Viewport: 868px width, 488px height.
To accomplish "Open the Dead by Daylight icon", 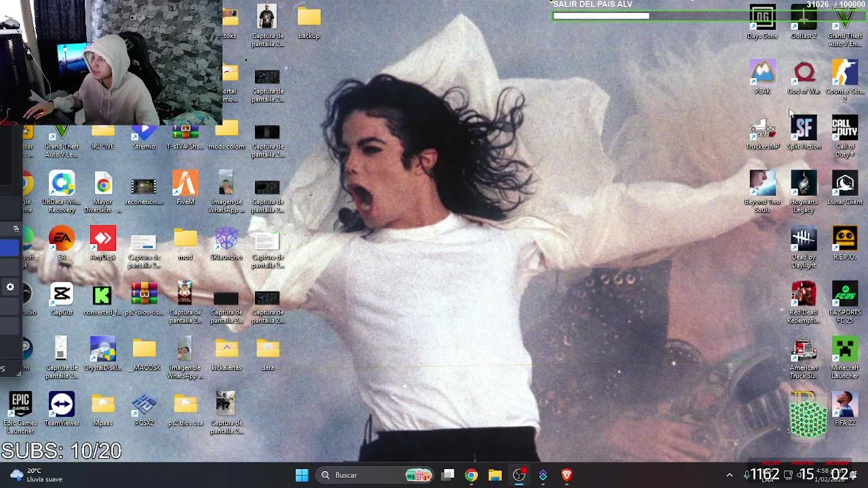I will click(x=804, y=247).
